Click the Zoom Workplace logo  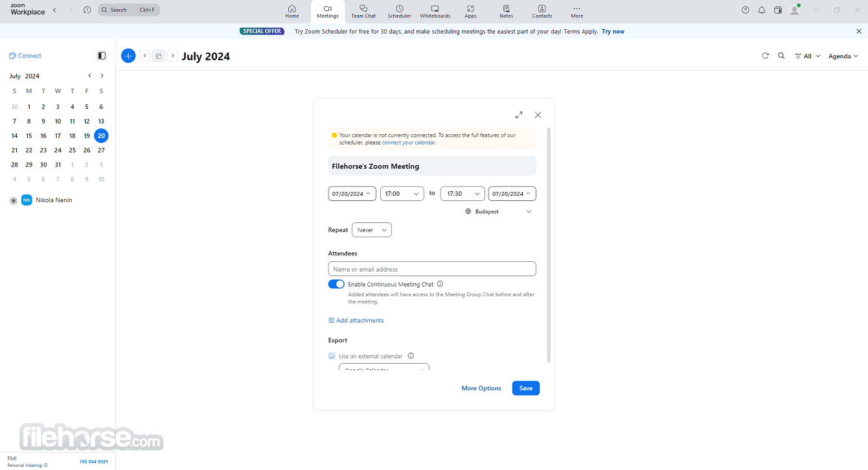pos(27,9)
